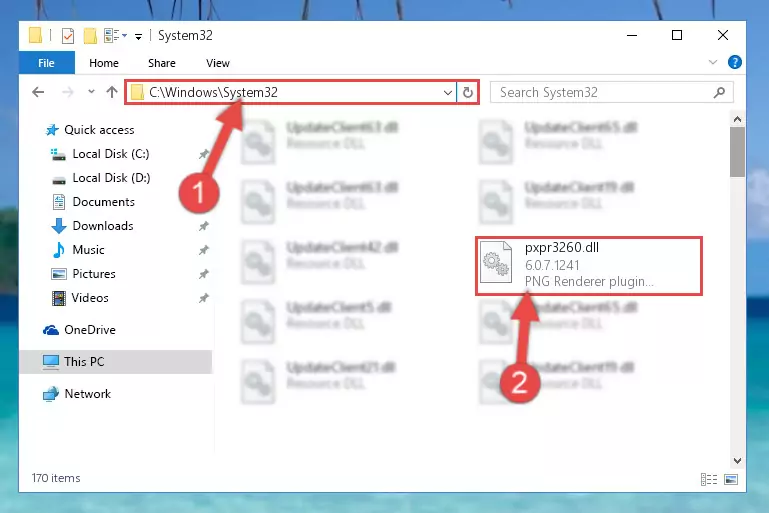Open Documents in the sidebar

coord(103,202)
